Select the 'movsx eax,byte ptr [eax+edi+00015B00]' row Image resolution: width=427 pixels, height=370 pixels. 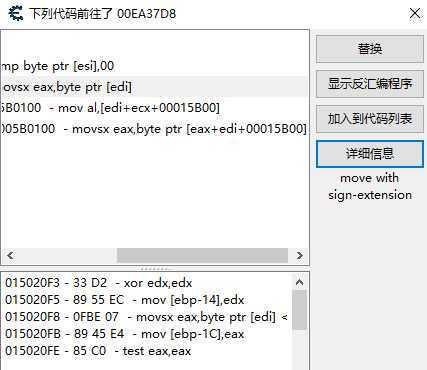pos(154,129)
